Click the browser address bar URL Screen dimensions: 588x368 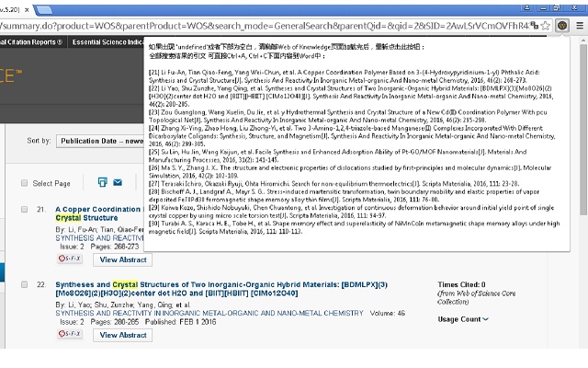tap(265, 26)
